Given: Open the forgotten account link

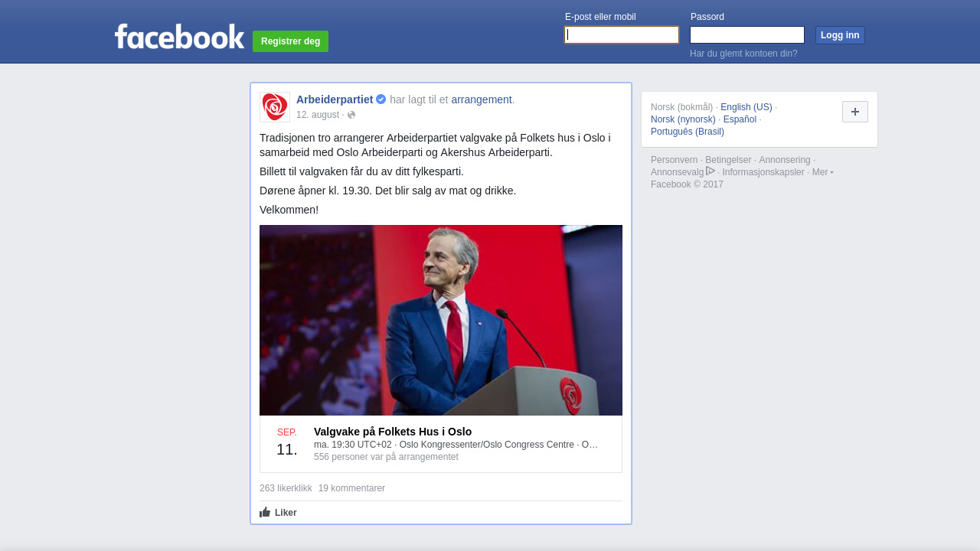Looking at the screenshot, I should [x=743, y=54].
